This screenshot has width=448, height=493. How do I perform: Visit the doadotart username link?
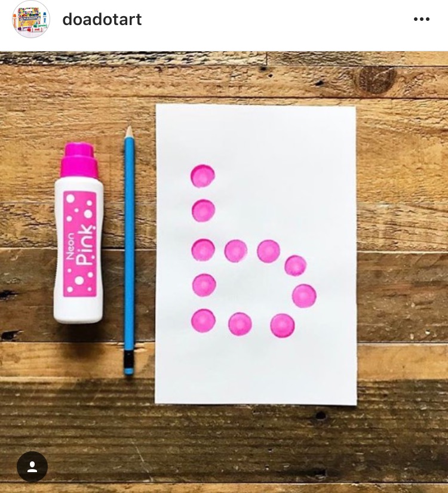click(102, 20)
